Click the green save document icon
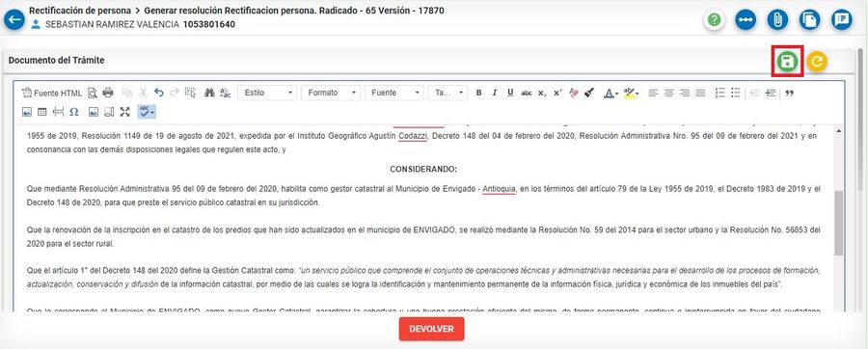Image resolution: width=868 pixels, height=349 pixels. [787, 62]
